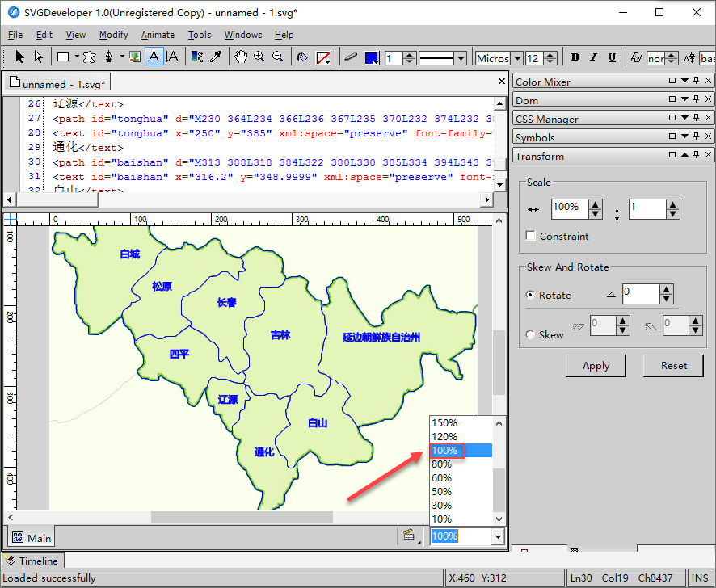Select the Skew radio button

(530, 334)
